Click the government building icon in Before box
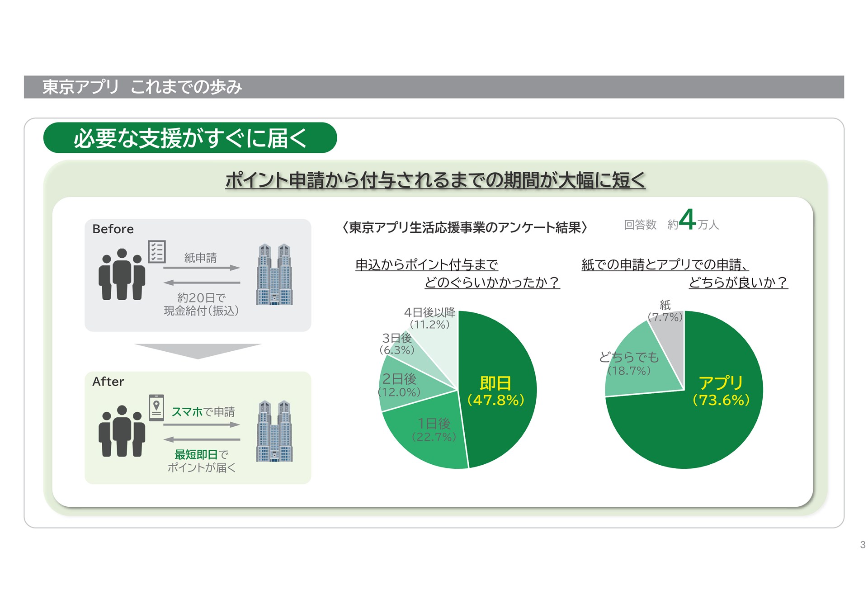868x613 pixels. (x=274, y=274)
